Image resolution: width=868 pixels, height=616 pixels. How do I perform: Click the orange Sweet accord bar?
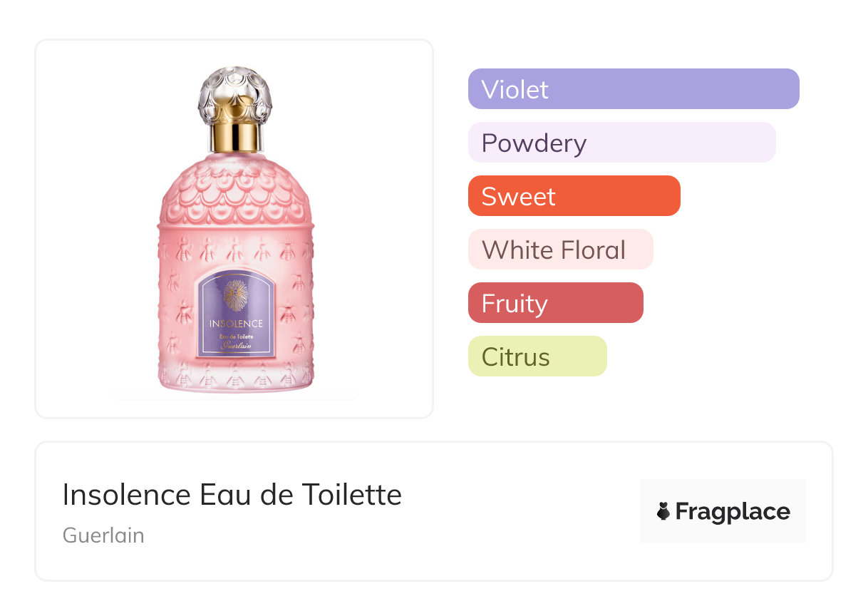(x=574, y=196)
